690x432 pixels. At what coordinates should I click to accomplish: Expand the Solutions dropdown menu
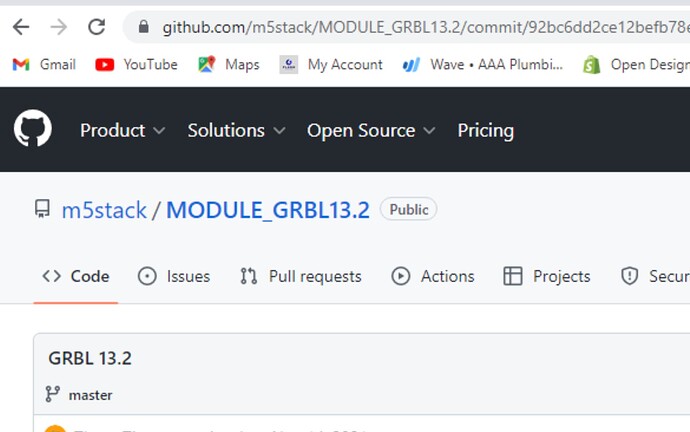coord(236,131)
